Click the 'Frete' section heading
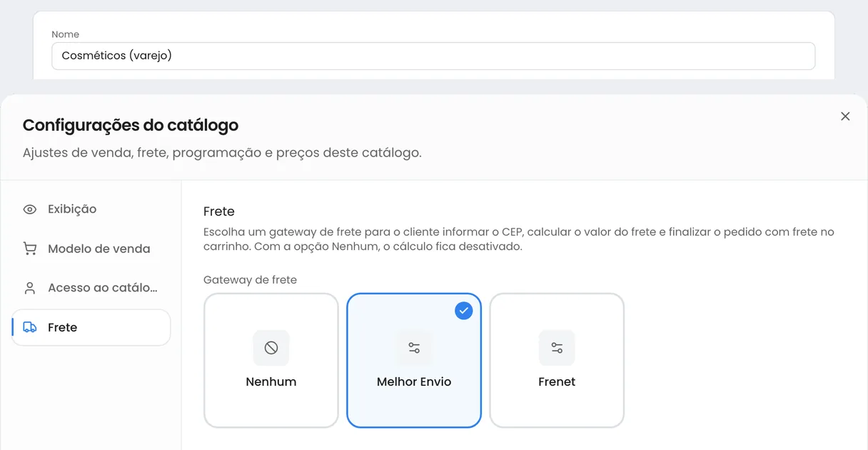868x450 pixels. pyautogui.click(x=219, y=211)
